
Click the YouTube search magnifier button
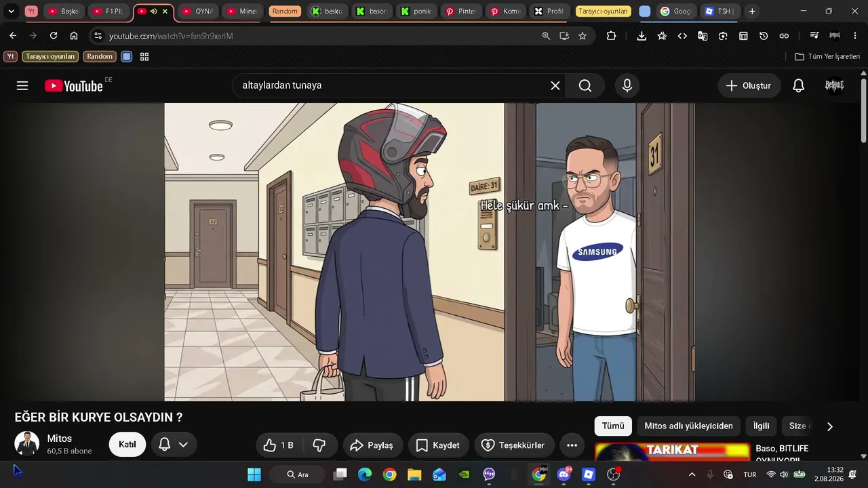pos(585,85)
